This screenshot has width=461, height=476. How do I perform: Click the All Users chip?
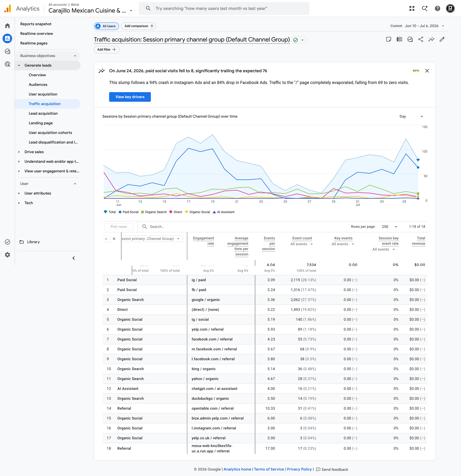106,26
